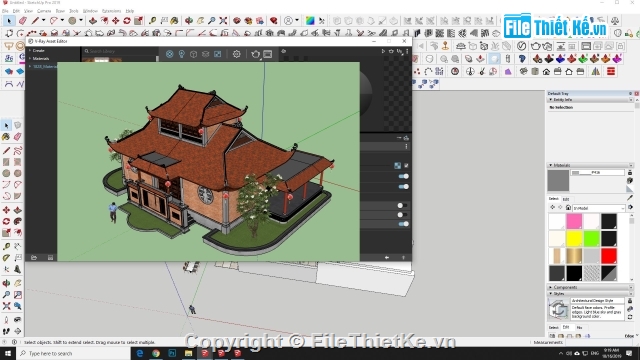Click the Windows taskbar search box
Viewport: 640px width, 360px height.
pos(73,353)
